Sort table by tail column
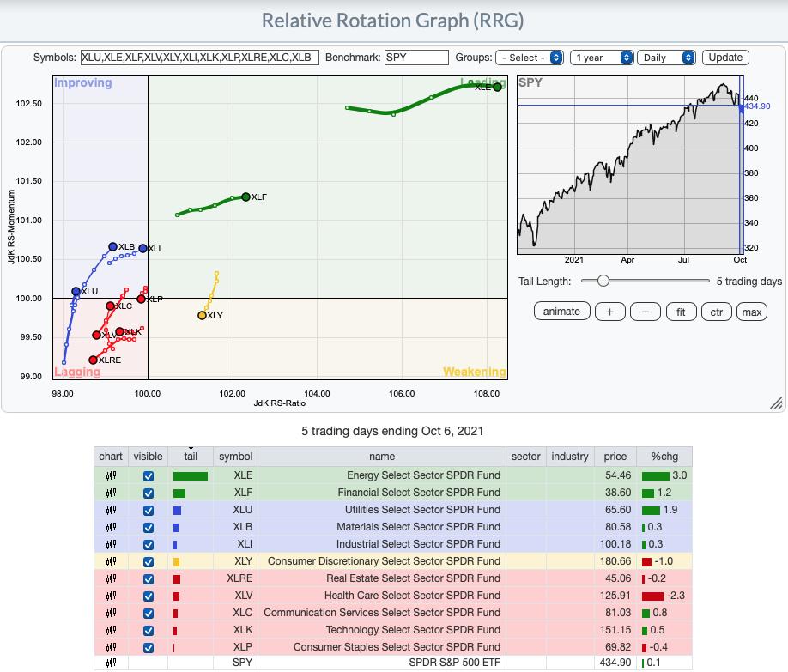Screen dimensions: 788x672 click(x=191, y=457)
